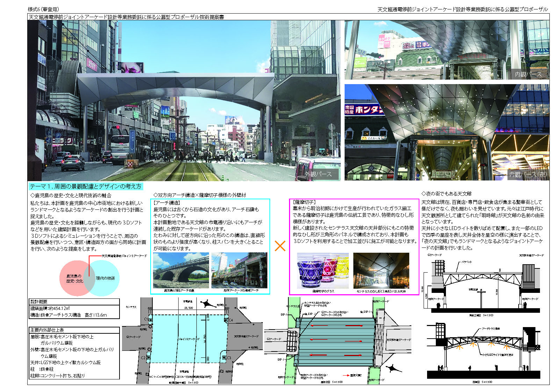Open the Satsuma kiriko glass photo

pos(323,270)
